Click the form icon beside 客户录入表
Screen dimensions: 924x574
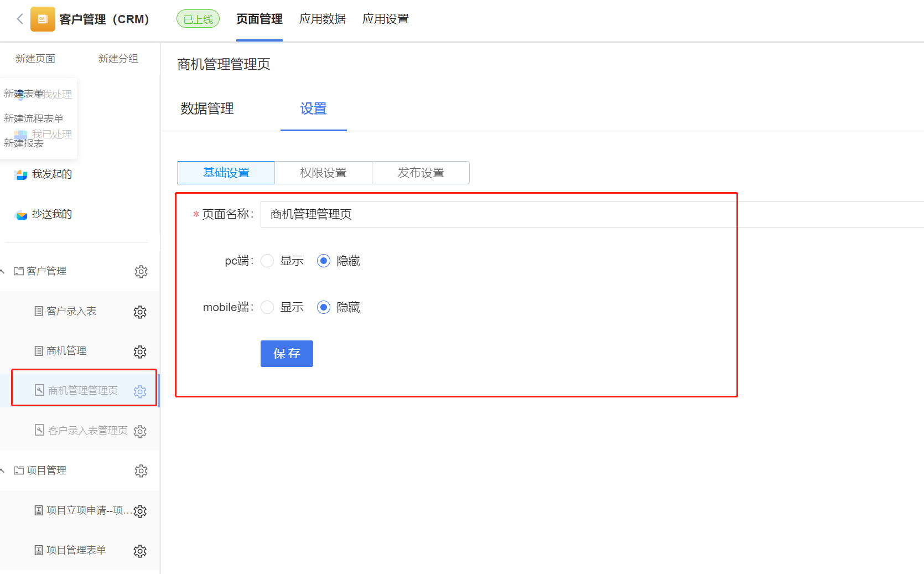(39, 311)
